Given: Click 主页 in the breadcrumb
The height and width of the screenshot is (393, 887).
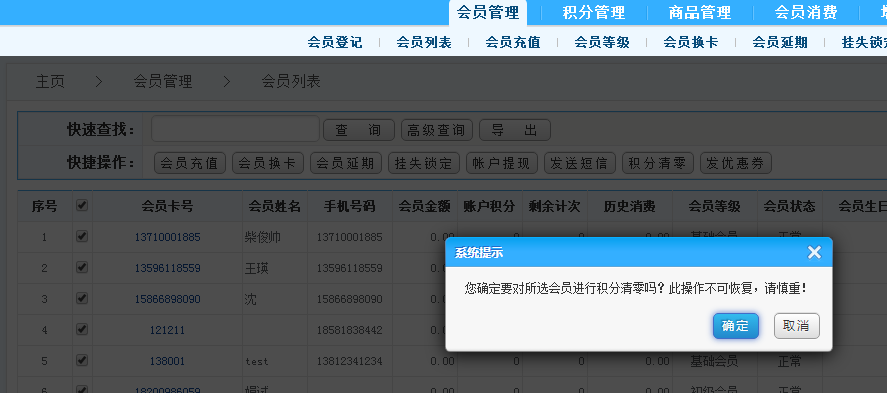Looking at the screenshot, I should [x=50, y=82].
